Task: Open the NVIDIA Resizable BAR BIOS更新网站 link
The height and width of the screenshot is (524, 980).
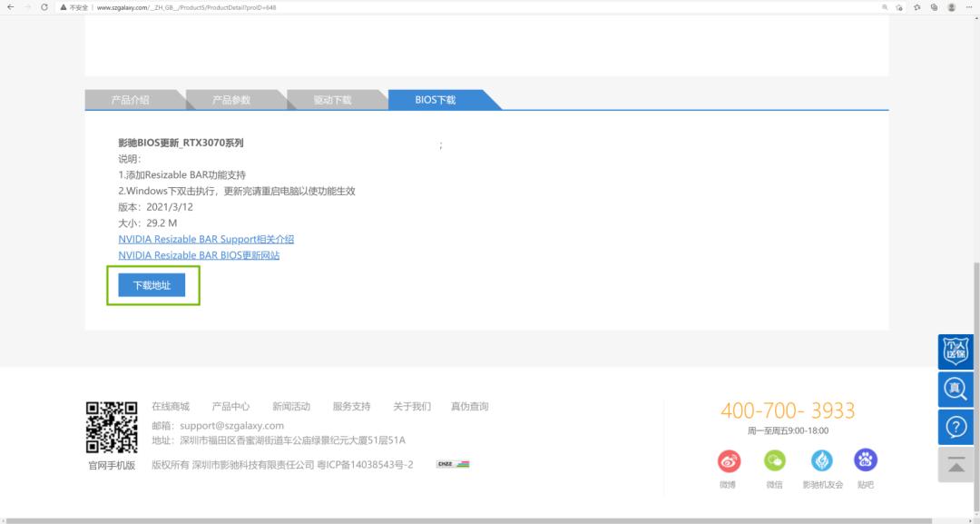Action: pyautogui.click(x=201, y=255)
